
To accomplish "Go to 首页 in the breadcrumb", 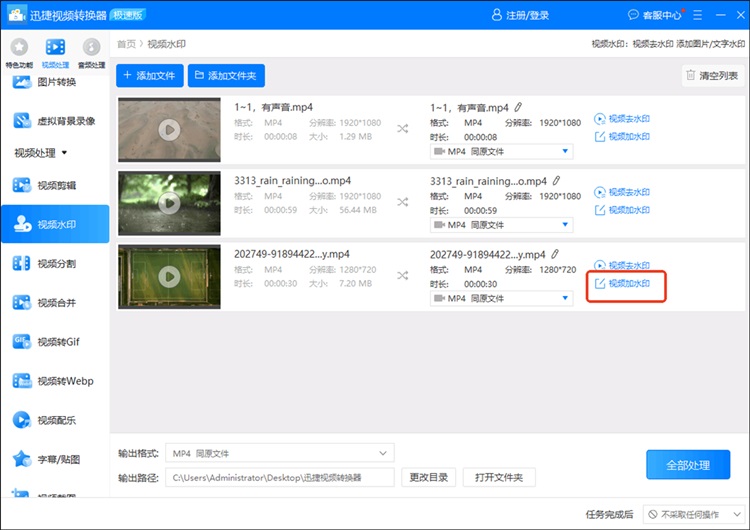I will [126, 44].
